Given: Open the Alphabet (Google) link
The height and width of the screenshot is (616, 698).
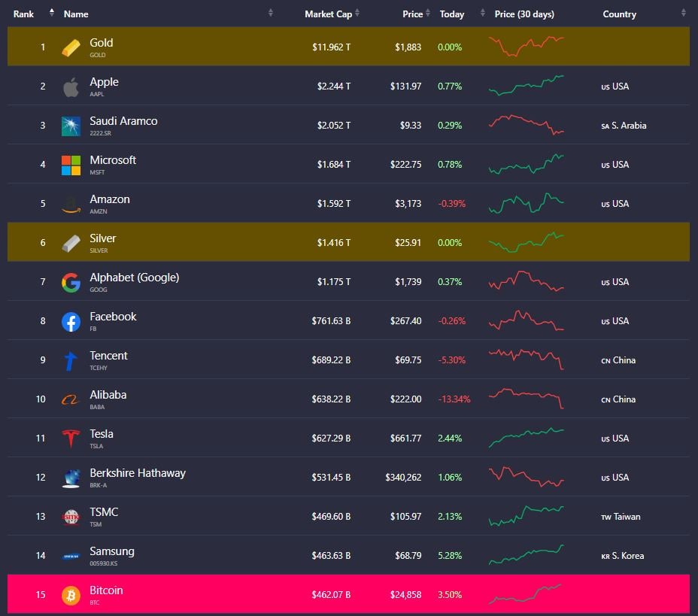Looking at the screenshot, I should 135,278.
